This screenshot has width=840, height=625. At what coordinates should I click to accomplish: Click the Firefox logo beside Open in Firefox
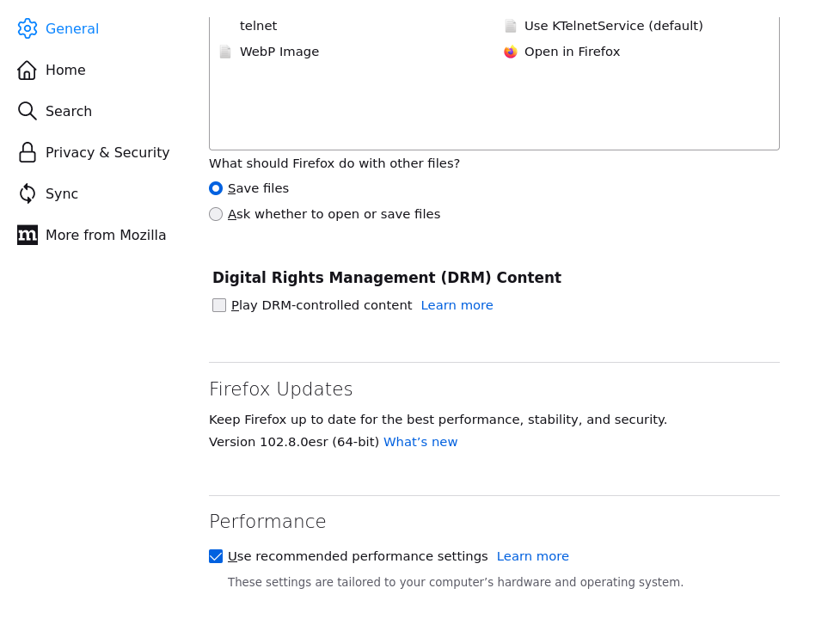[511, 52]
